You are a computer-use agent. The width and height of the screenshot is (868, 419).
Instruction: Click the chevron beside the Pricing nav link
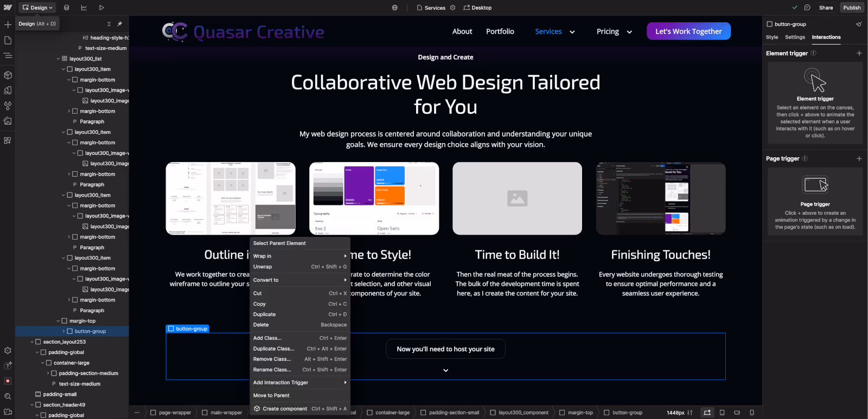(629, 32)
